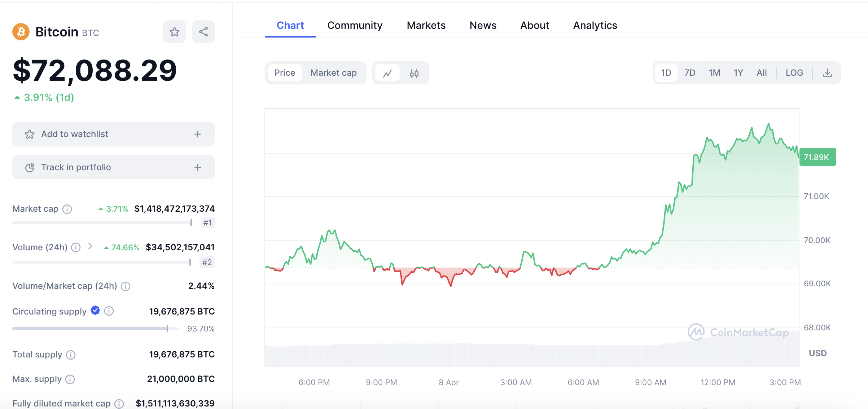Open the Markets tab
The height and width of the screenshot is (409, 868).
[426, 25]
